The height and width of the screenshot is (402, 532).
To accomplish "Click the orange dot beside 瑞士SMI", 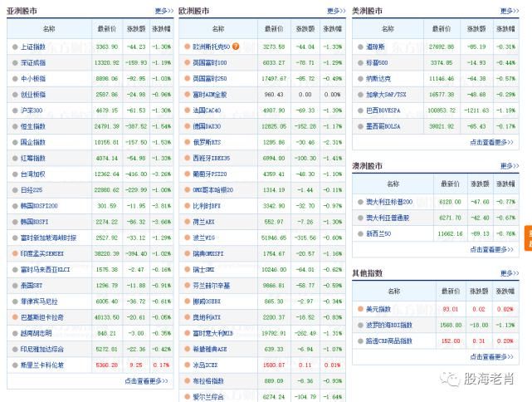I will pyautogui.click(x=188, y=269).
